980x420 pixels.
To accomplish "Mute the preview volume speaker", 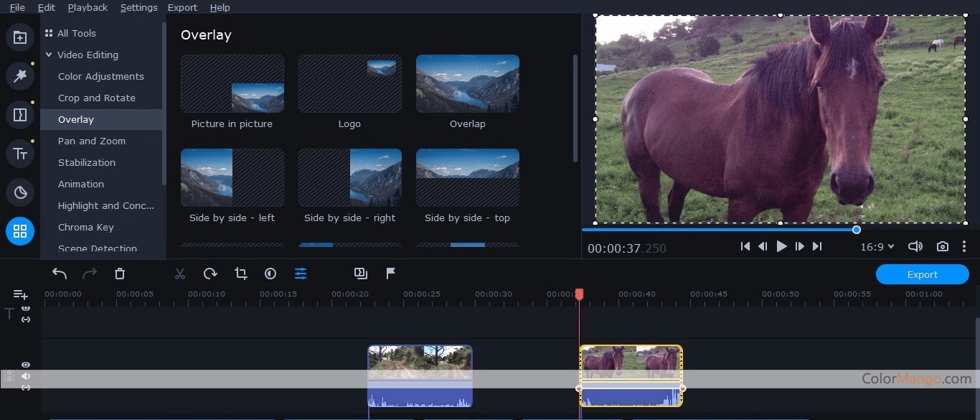I will pyautogui.click(x=915, y=246).
